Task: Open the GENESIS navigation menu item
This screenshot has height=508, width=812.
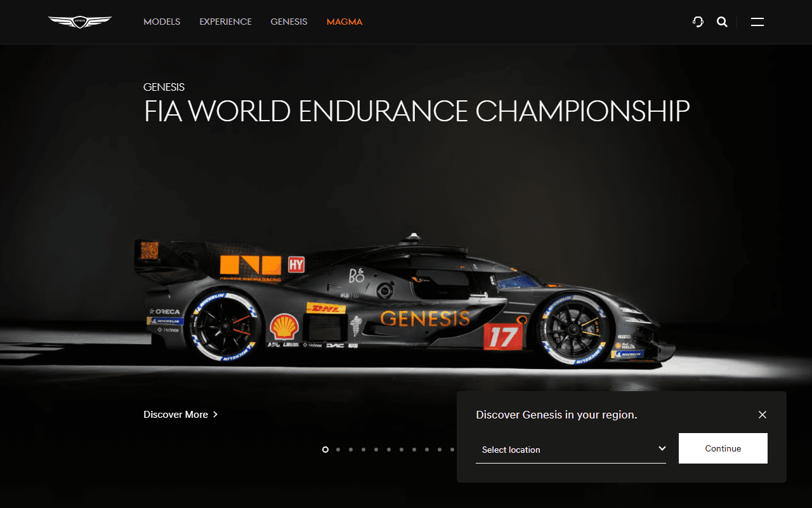Action: [289, 22]
